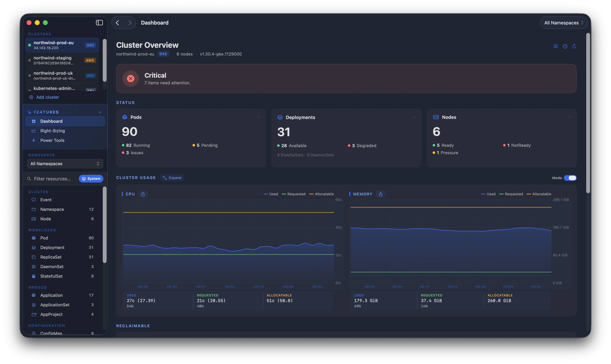Open the help question mark icon
The width and height of the screenshot is (611, 364).
coord(565,46)
